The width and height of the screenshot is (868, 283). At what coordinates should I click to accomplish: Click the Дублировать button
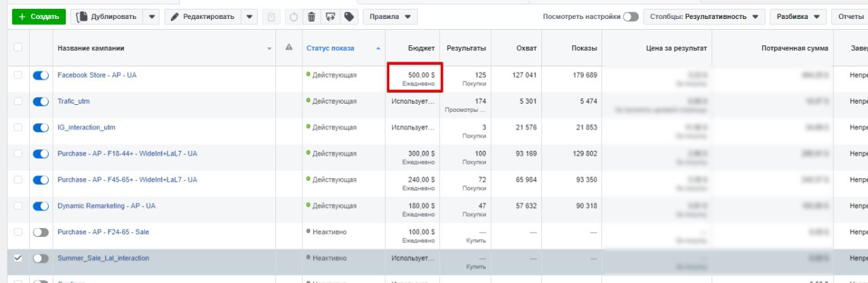click(x=107, y=17)
